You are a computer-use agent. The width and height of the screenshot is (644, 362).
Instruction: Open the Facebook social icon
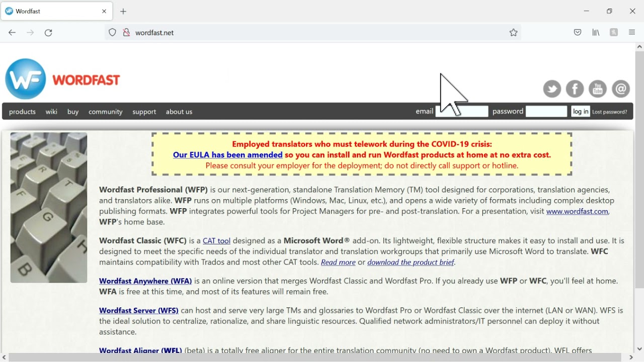tap(575, 89)
